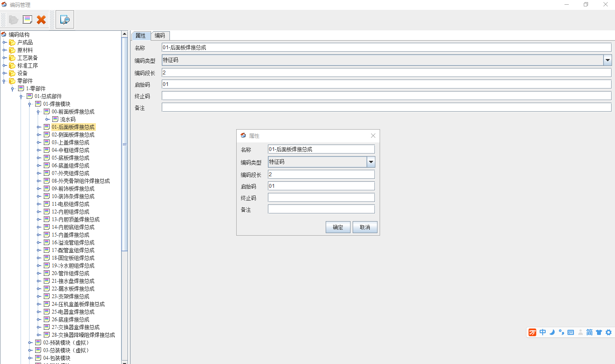Click the 备注 field in the main panel
This screenshot has height=364, width=615.
[x=386, y=107]
